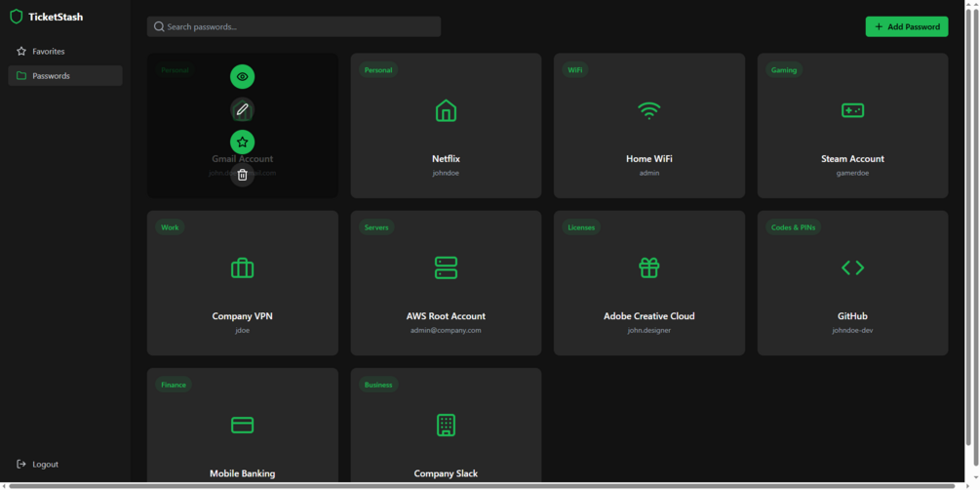Image resolution: width=980 pixels, height=490 pixels.
Task: Click the Finance tag on Mobile Banking card
Action: [x=174, y=385]
